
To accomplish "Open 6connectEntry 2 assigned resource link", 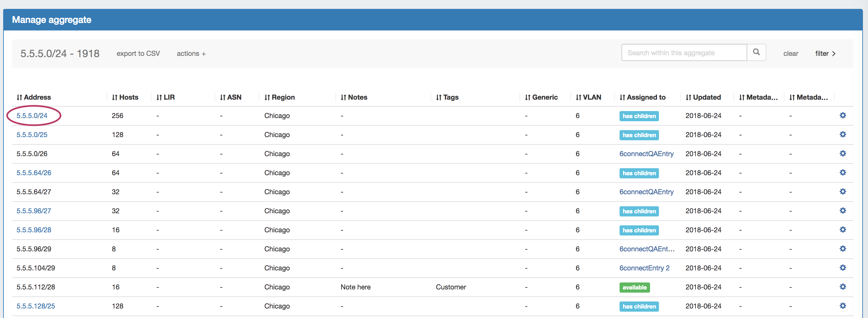I will 644,268.
